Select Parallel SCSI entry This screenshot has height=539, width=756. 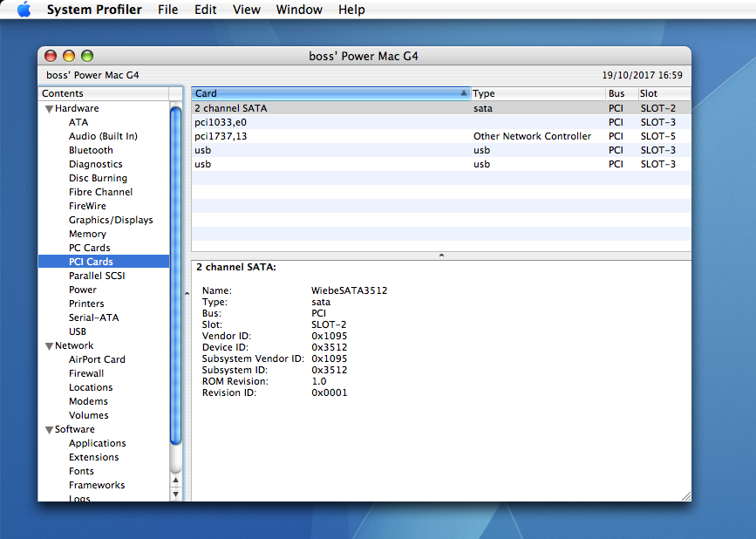(x=97, y=276)
